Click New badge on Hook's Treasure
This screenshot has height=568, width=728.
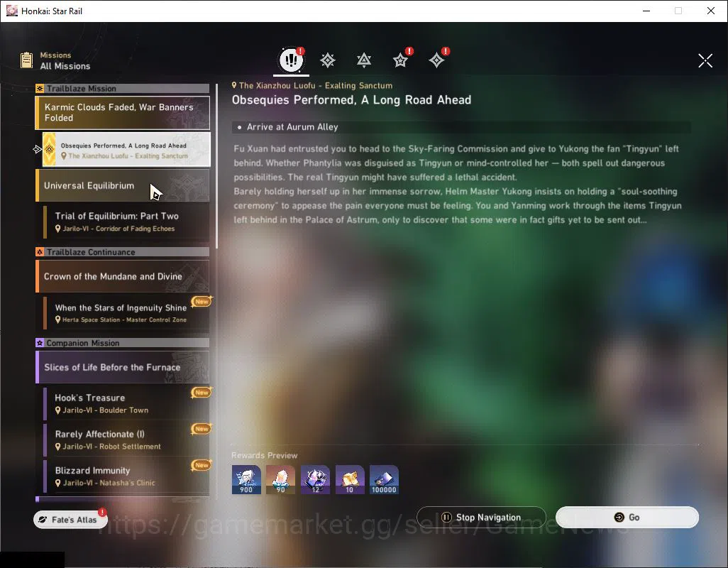click(x=202, y=393)
